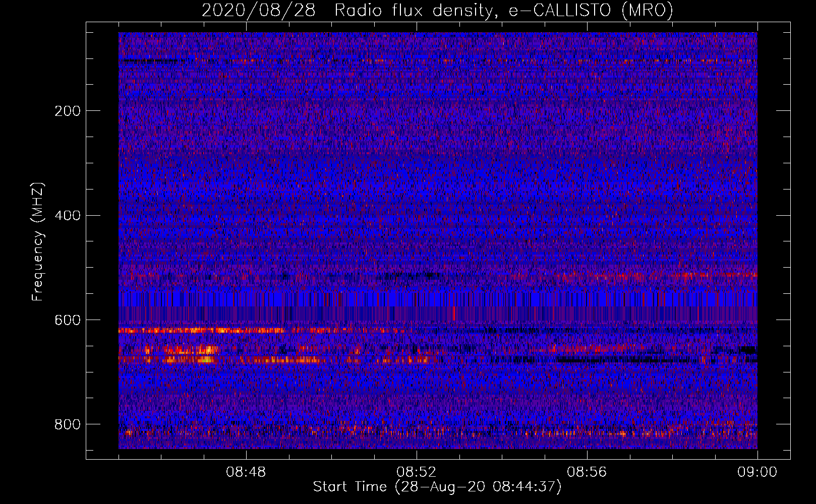Click the '09:00' time tick label
The height and width of the screenshot is (504, 816).
click(x=757, y=472)
